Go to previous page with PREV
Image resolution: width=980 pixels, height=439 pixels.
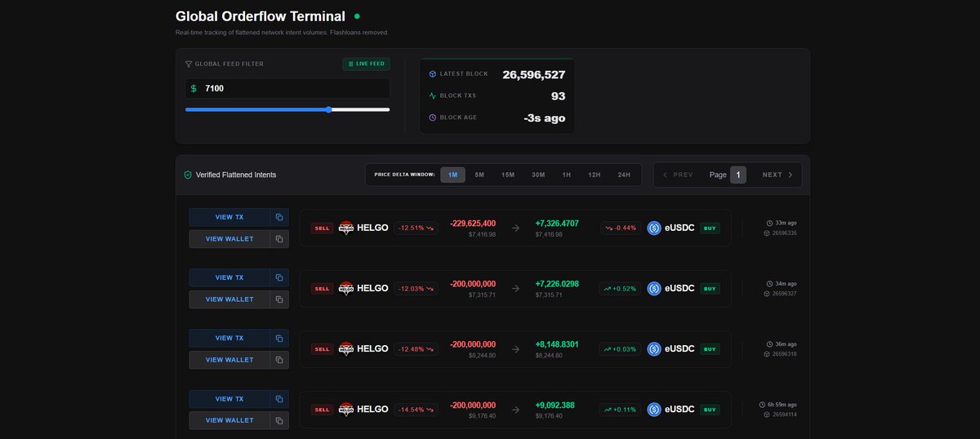pos(678,175)
